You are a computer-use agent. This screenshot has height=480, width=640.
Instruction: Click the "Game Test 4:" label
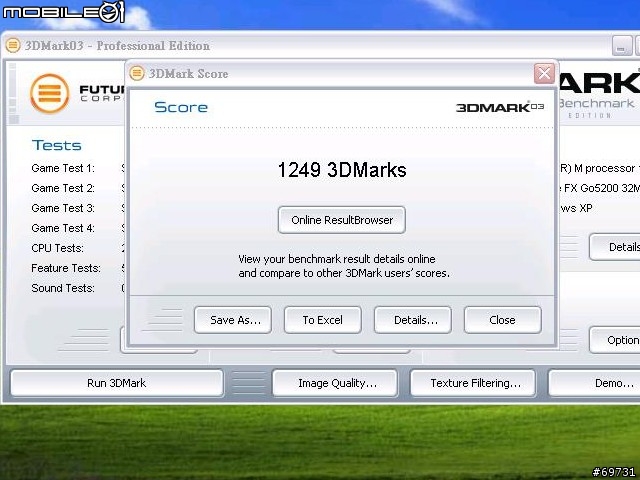click(63, 228)
